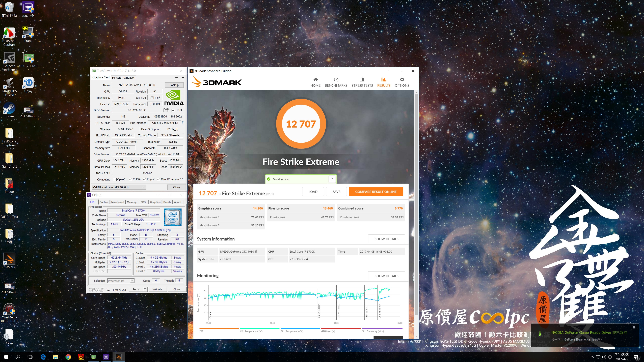Switch to the Mainboard tab in CPU-Z
The width and height of the screenshot is (644, 362).
[x=118, y=202]
